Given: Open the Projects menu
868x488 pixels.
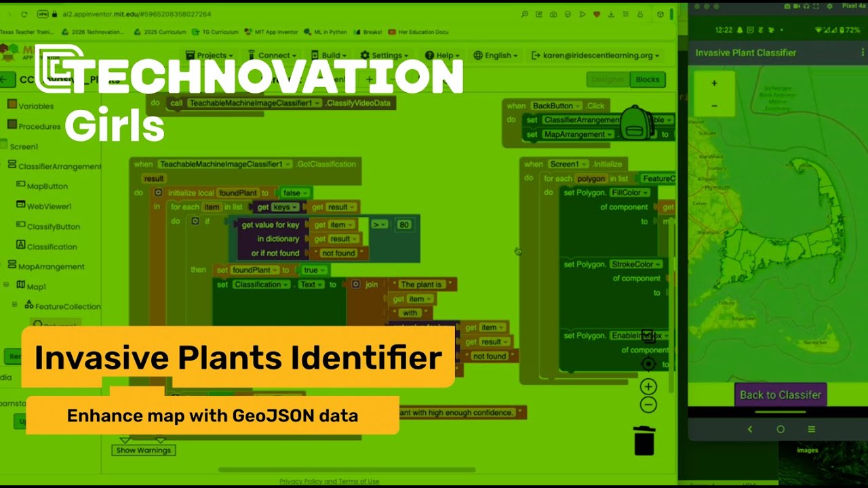Looking at the screenshot, I should pyautogui.click(x=210, y=56).
